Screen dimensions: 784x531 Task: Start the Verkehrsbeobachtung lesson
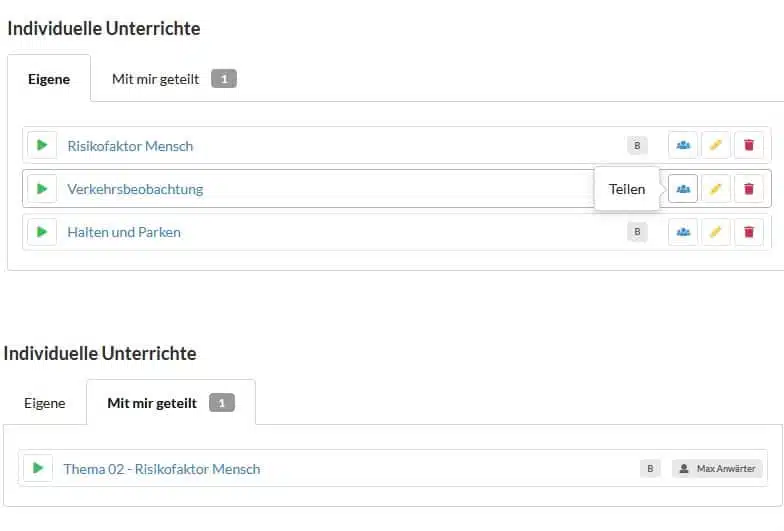(x=41, y=188)
